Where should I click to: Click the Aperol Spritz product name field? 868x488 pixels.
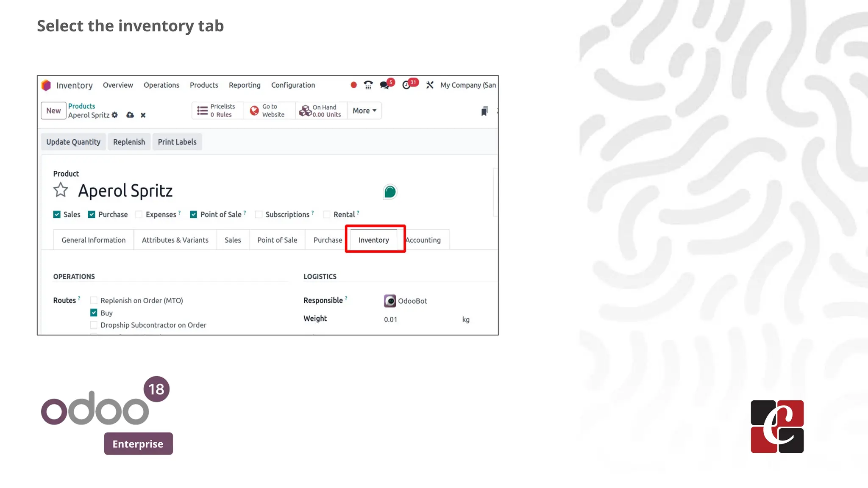[125, 191]
